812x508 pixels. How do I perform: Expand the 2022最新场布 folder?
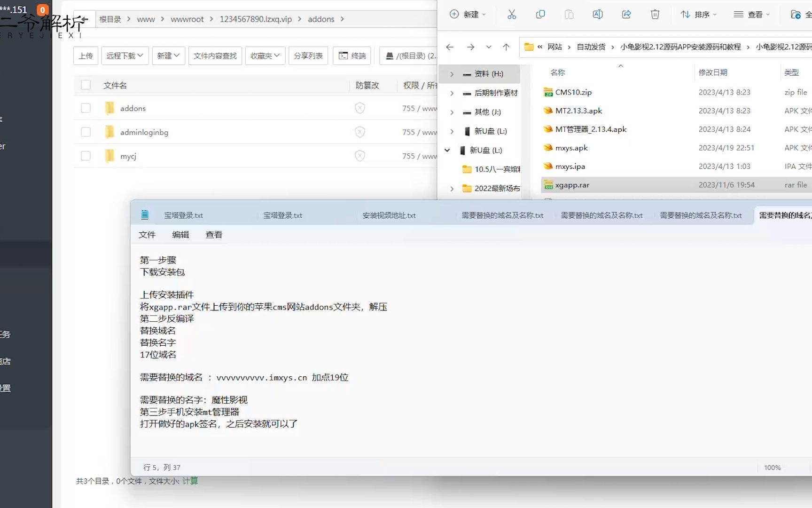point(452,189)
